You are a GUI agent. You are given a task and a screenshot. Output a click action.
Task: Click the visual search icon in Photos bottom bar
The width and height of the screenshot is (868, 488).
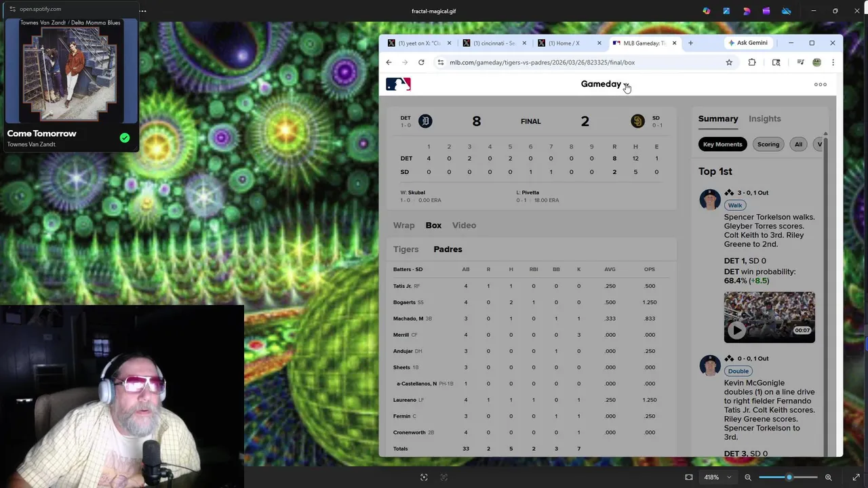click(x=424, y=477)
